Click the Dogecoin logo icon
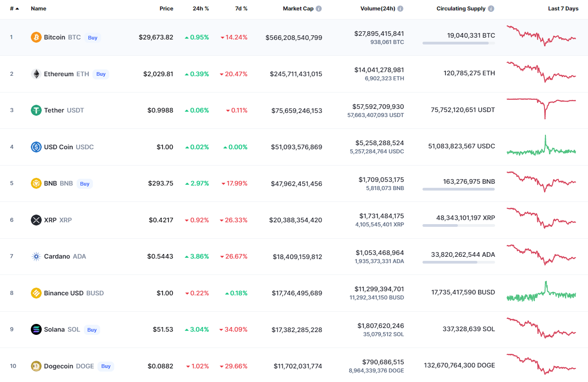 click(36, 366)
